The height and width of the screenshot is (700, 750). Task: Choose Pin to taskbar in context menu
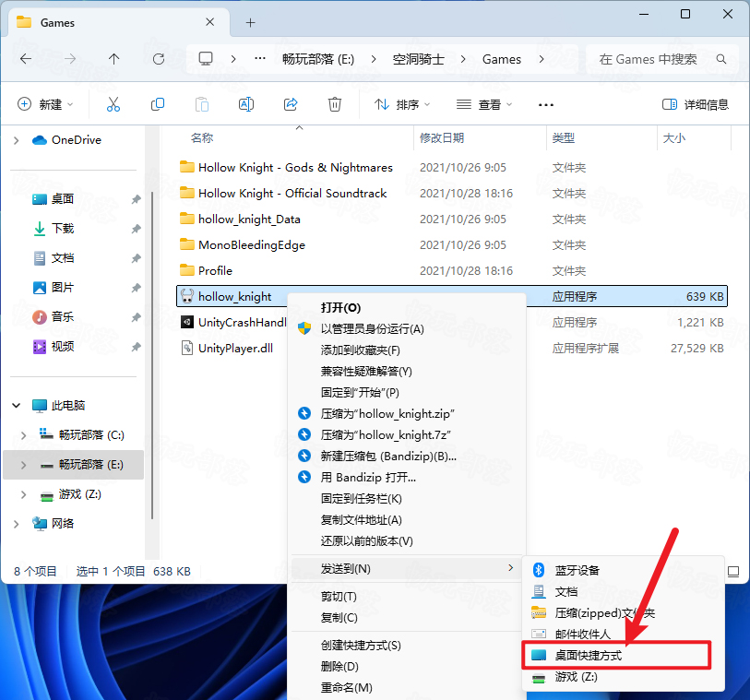click(408, 499)
